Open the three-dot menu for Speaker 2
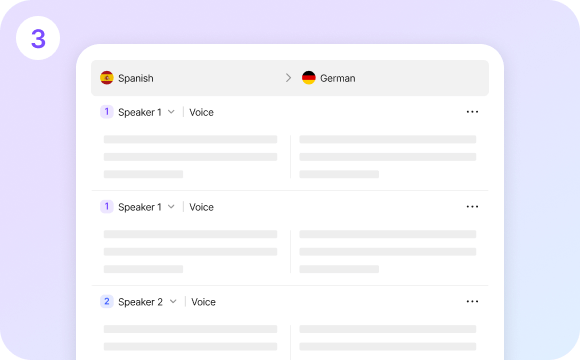The image size is (580, 360). 472,302
